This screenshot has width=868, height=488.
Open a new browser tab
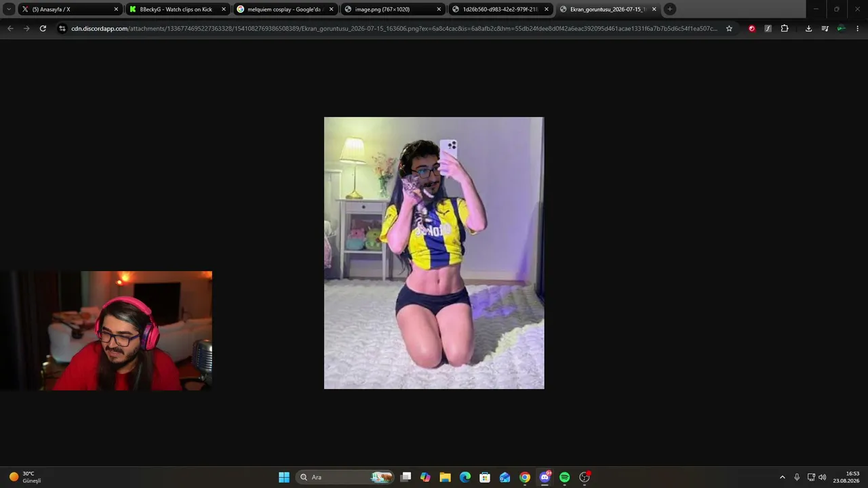[x=670, y=9]
